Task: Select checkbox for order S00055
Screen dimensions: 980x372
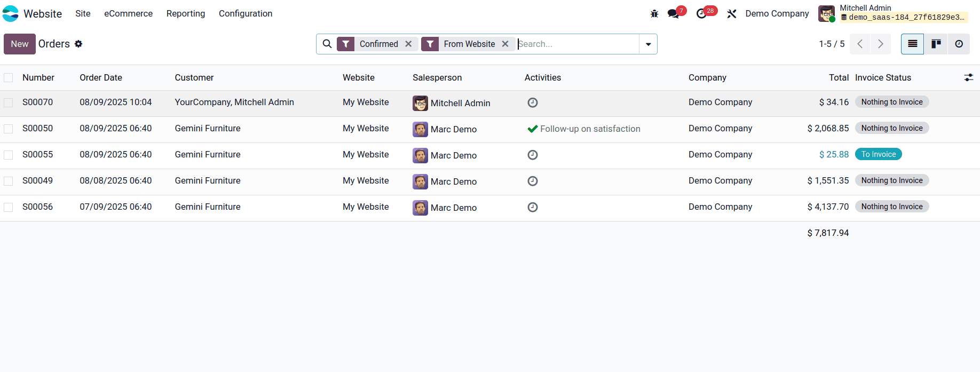Action: [9, 155]
